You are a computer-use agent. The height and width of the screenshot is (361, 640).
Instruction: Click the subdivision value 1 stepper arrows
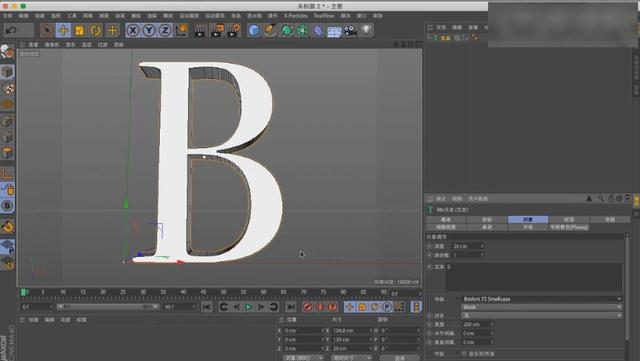[482, 255]
